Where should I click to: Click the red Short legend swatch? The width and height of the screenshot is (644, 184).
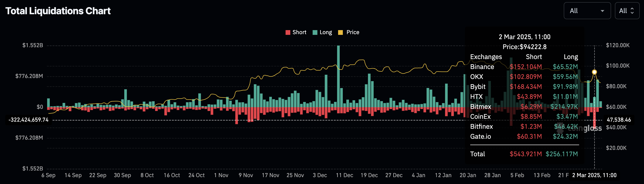(x=288, y=32)
